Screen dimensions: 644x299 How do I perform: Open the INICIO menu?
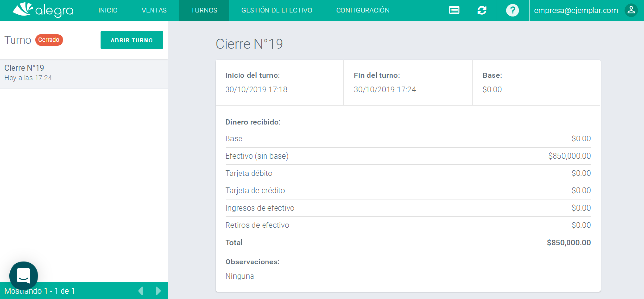(x=108, y=10)
